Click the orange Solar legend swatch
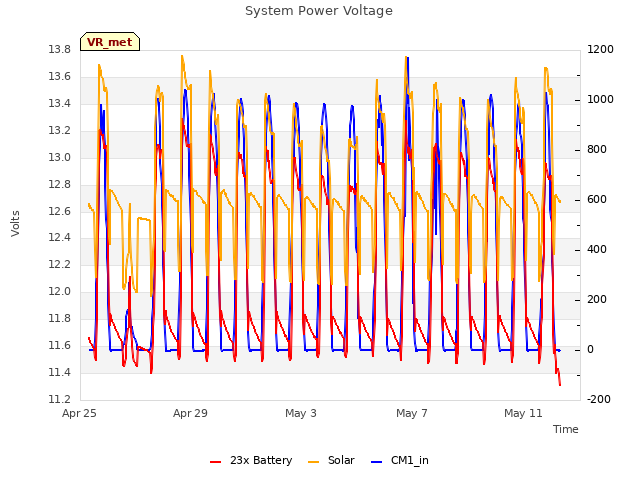The height and width of the screenshot is (480, 640). 313,462
